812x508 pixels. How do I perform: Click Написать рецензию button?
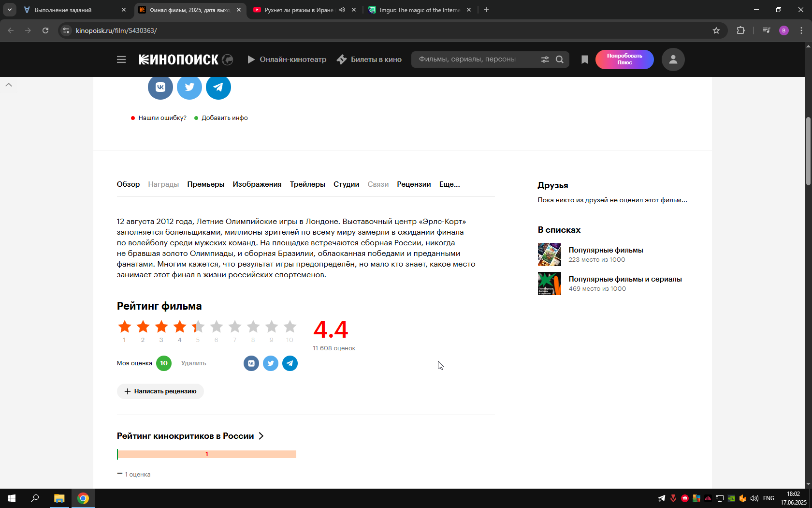click(x=160, y=391)
